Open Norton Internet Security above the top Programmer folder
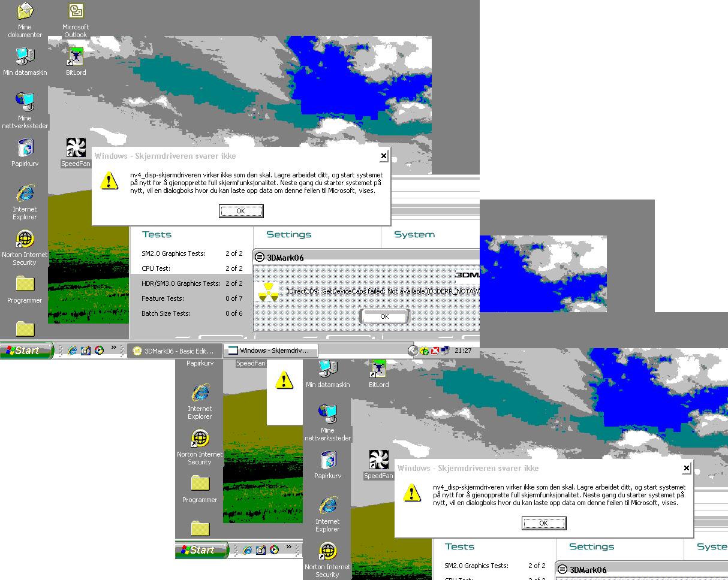This screenshot has width=728, height=580. pyautogui.click(x=25, y=247)
